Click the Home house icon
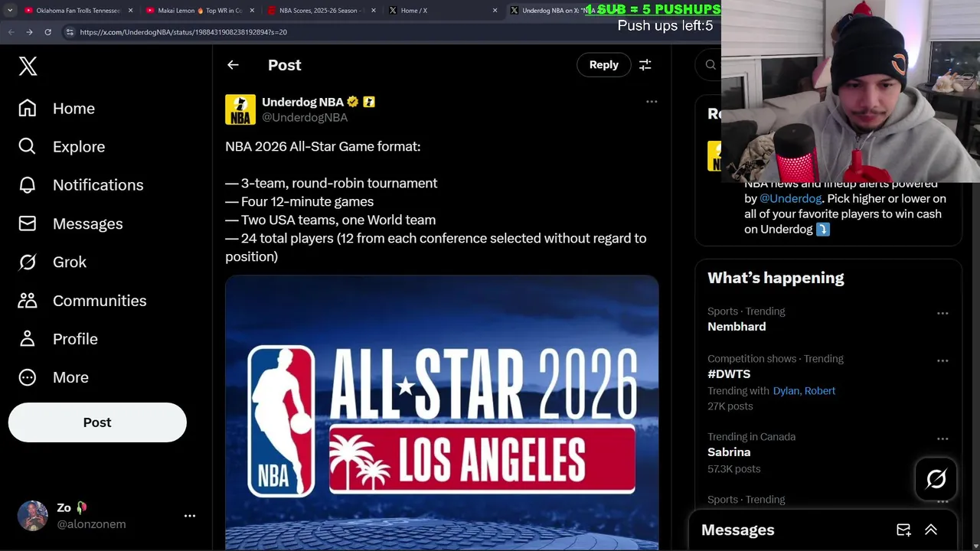 tap(28, 109)
